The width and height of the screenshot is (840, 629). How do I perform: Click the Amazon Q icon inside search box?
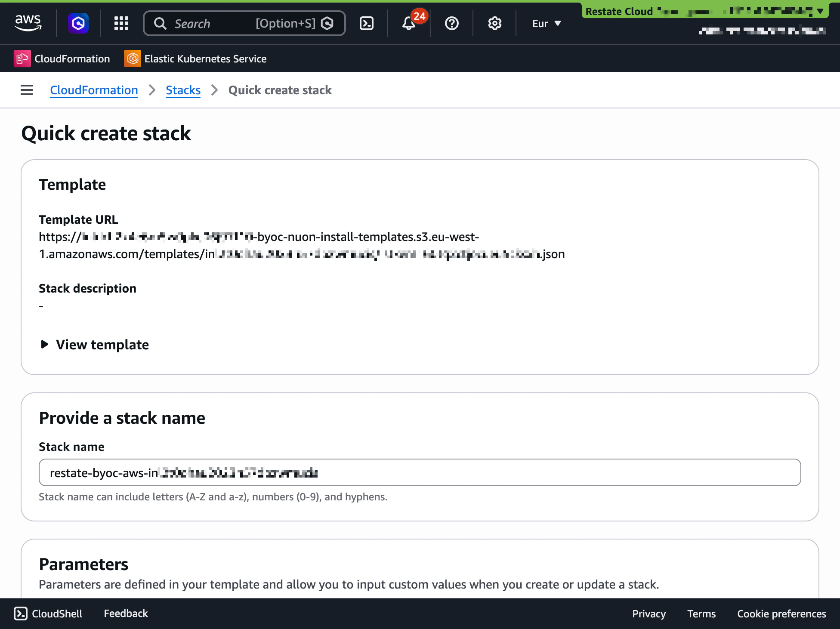327,23
